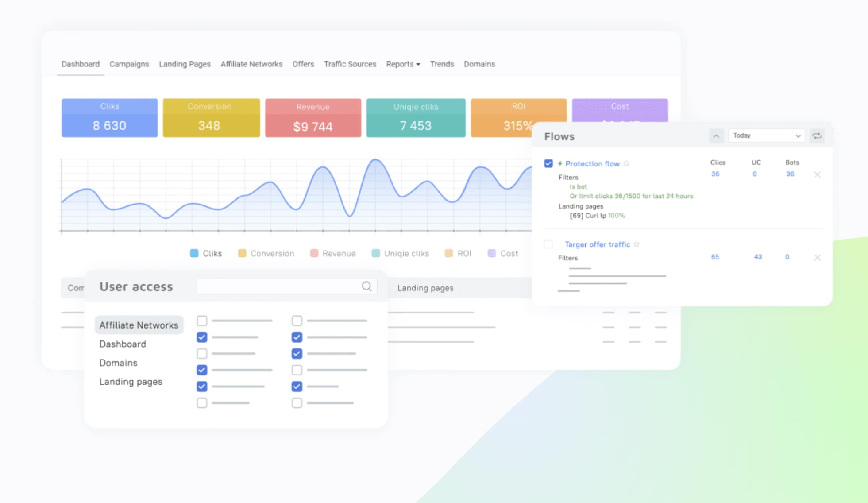Click the X icon beside Targer offer traffic
This screenshot has height=503, width=868.
(x=818, y=257)
